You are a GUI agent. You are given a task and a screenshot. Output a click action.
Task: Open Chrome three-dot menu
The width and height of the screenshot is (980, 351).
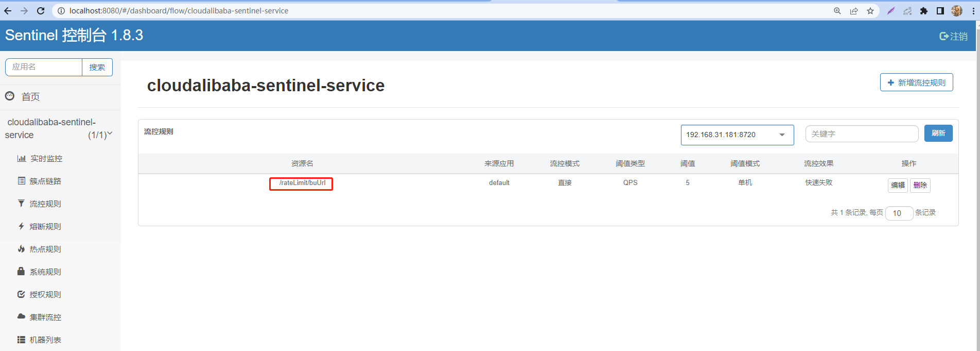click(x=973, y=11)
